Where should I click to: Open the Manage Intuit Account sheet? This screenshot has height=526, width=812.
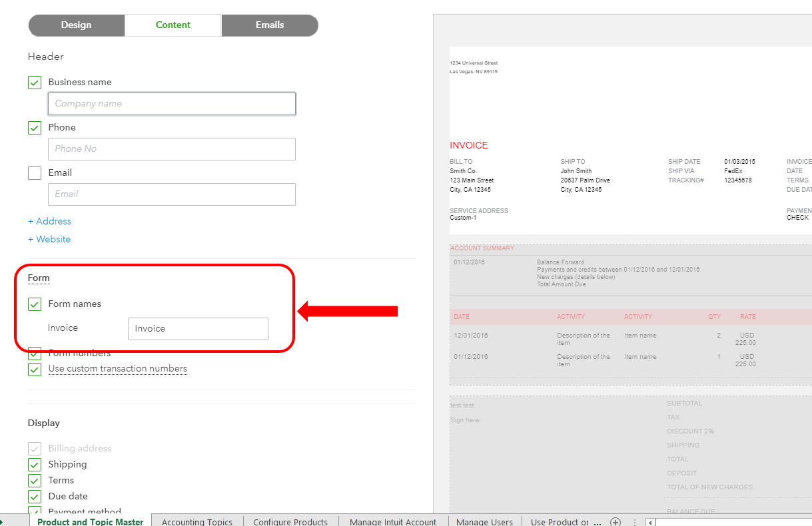(x=394, y=522)
